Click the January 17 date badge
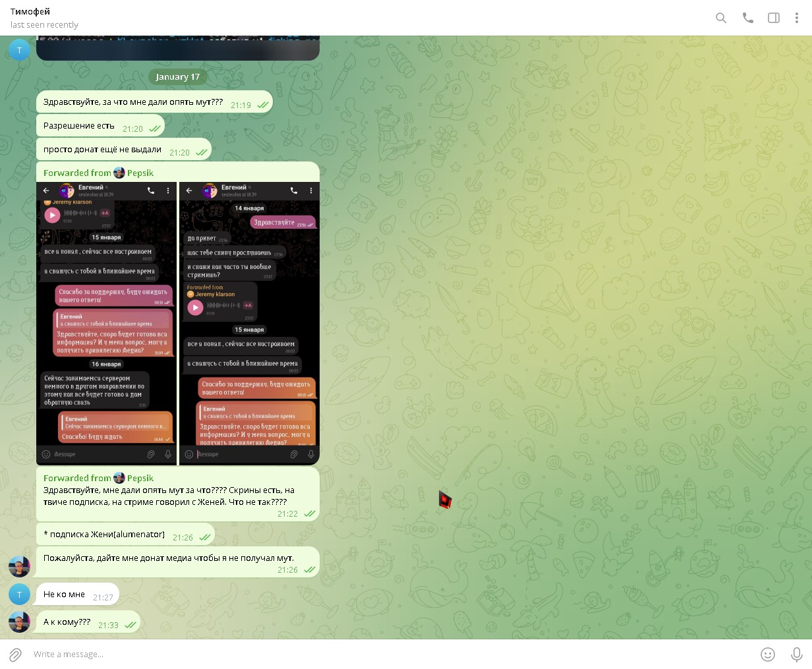Image resolution: width=812 pixels, height=669 pixels. 177,77
